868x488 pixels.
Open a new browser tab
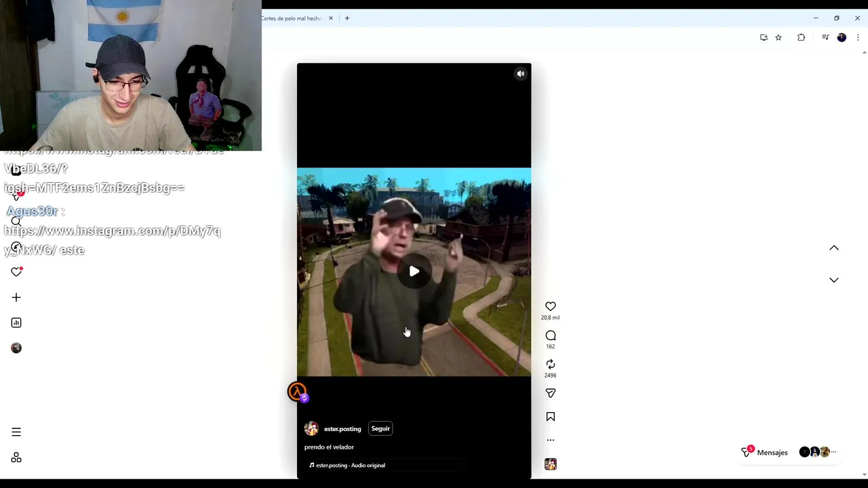347,18
